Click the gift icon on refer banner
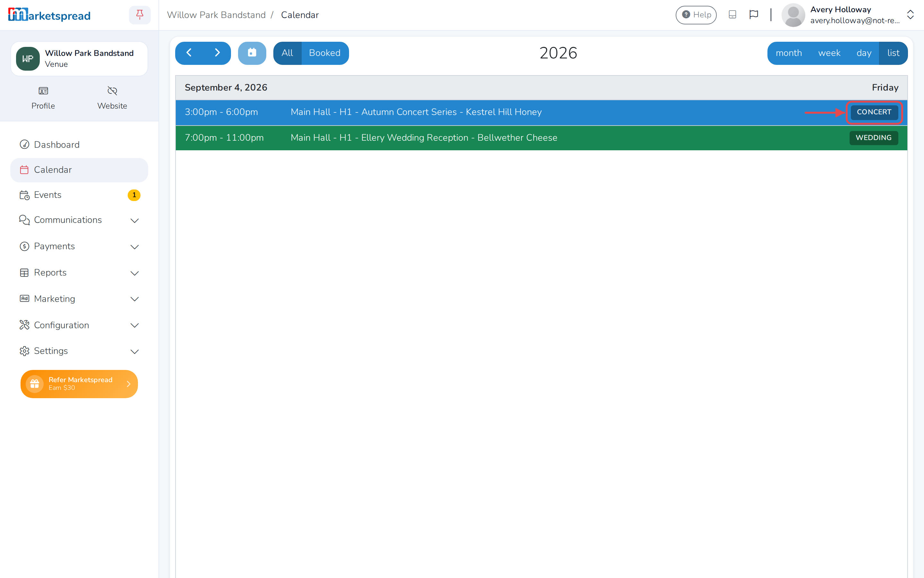Image resolution: width=924 pixels, height=578 pixels. (35, 384)
